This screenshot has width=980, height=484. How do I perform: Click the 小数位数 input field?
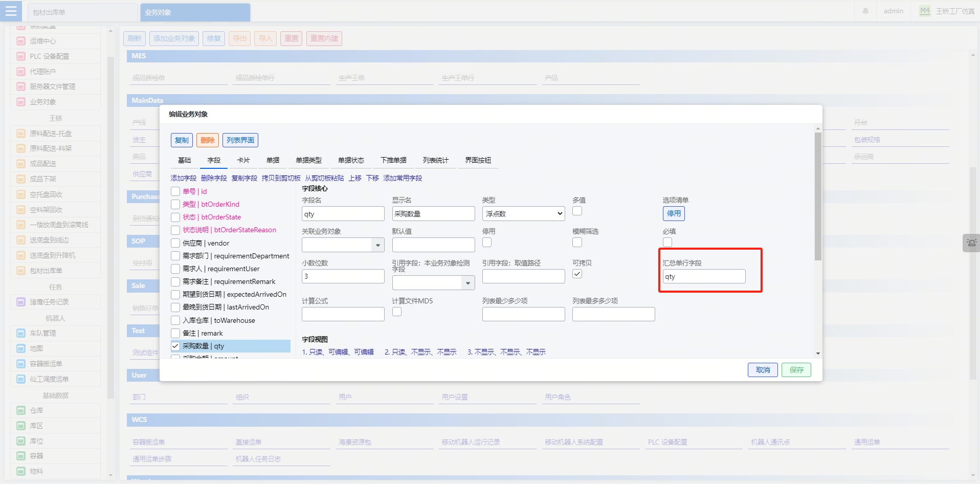343,276
